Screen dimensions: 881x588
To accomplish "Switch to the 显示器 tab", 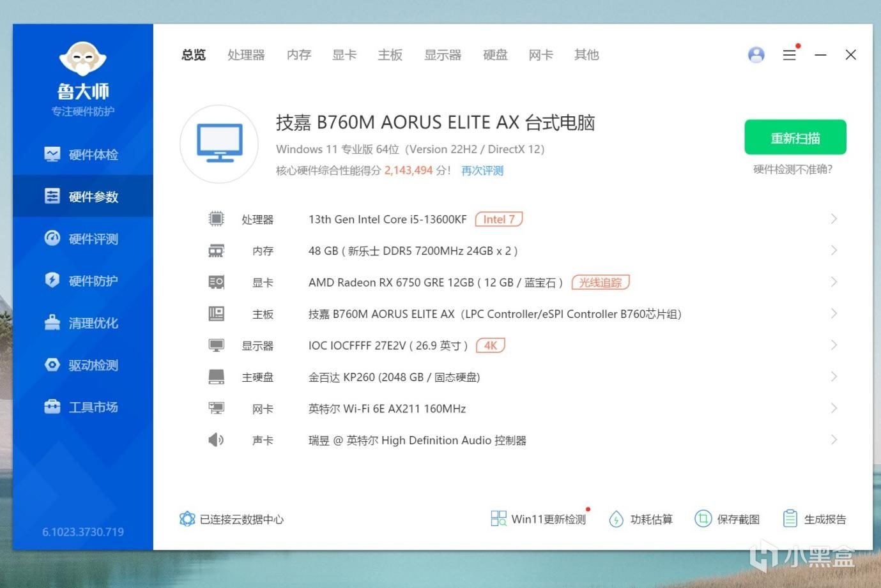I will pyautogui.click(x=443, y=55).
